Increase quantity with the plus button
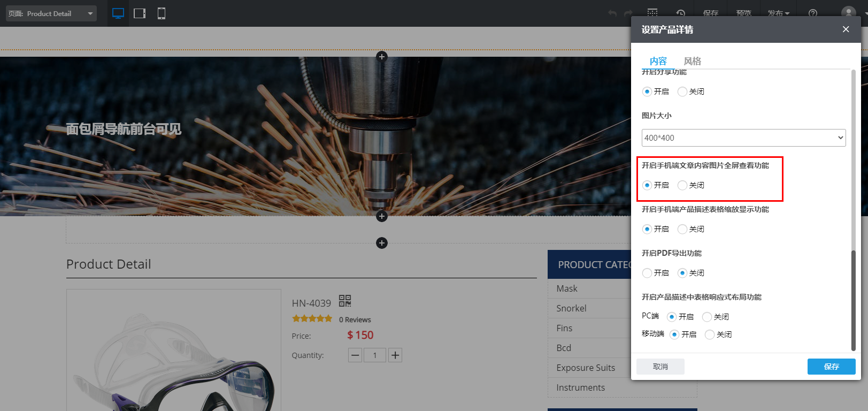This screenshot has width=868, height=411. click(395, 355)
